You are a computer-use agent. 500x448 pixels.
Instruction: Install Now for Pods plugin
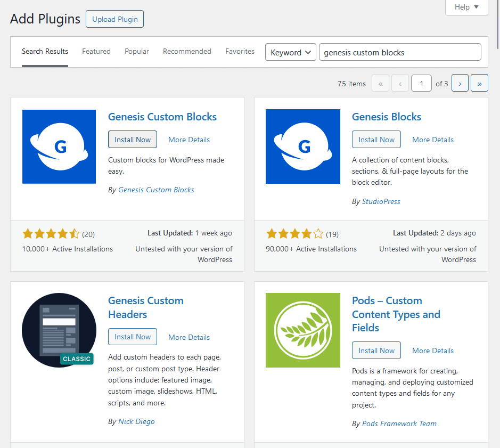point(376,351)
